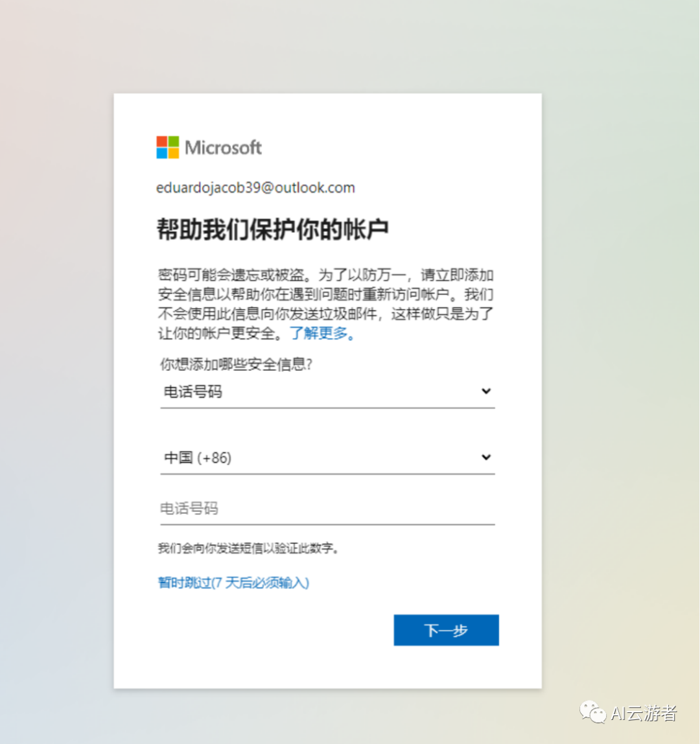Click the green square of the Microsoft logo
The width and height of the screenshot is (700, 744).
(173, 141)
